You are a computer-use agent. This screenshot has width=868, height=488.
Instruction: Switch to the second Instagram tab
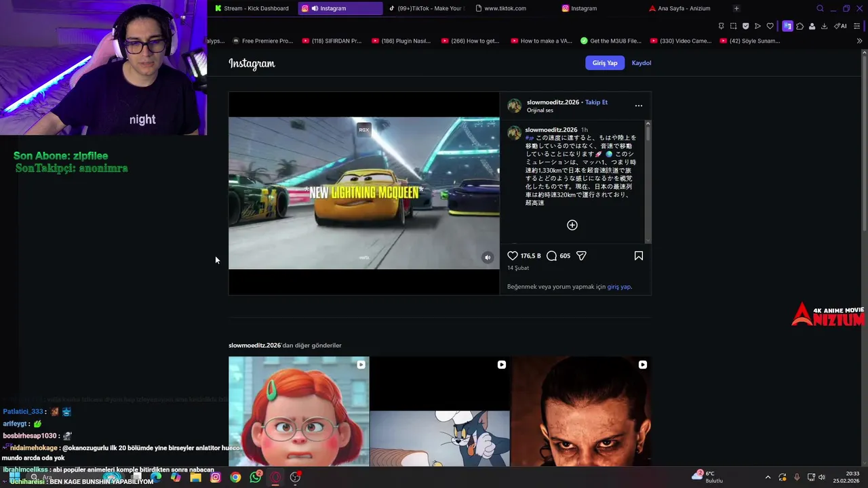pyautogui.click(x=583, y=8)
